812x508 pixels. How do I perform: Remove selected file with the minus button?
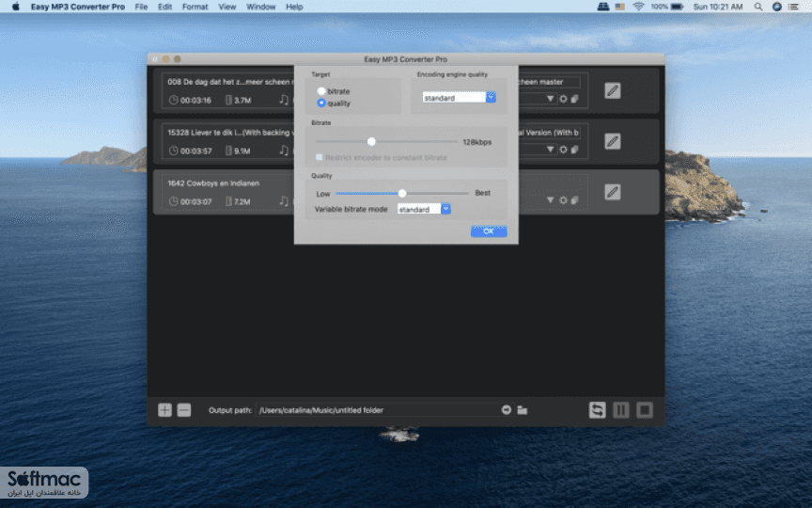coord(184,410)
